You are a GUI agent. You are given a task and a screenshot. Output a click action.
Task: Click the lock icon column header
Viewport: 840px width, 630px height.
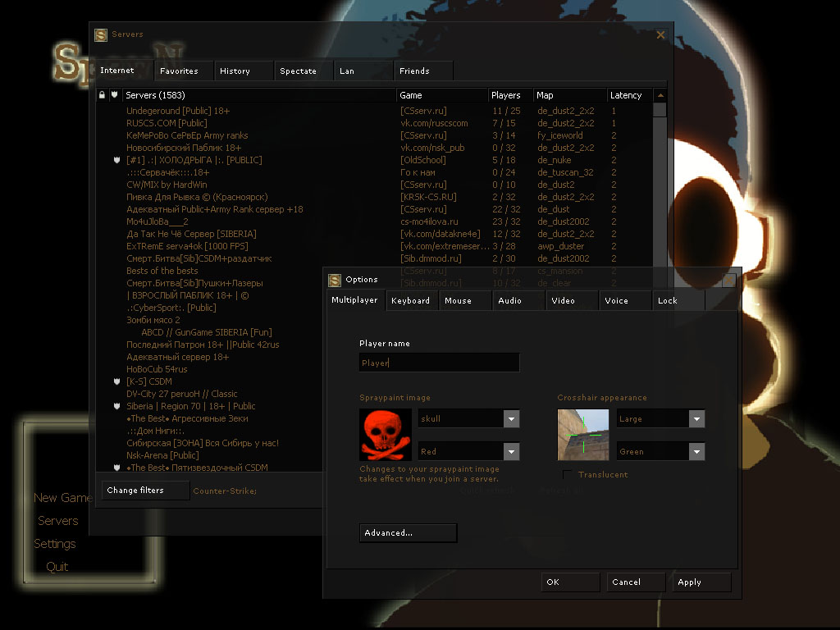click(x=102, y=95)
